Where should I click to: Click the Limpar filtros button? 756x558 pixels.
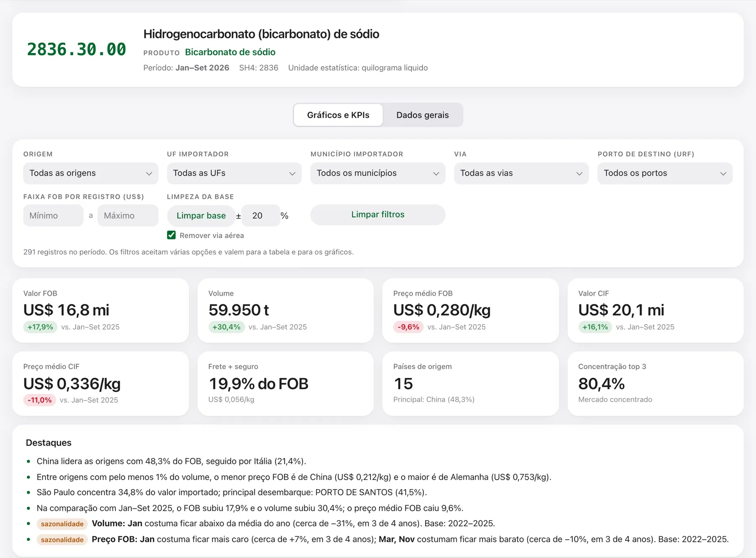[x=378, y=215]
